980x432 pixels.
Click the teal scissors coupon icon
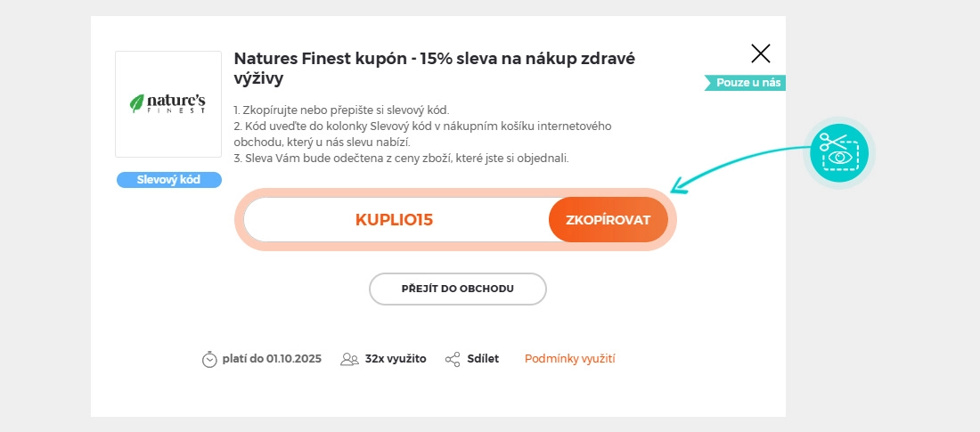click(839, 153)
